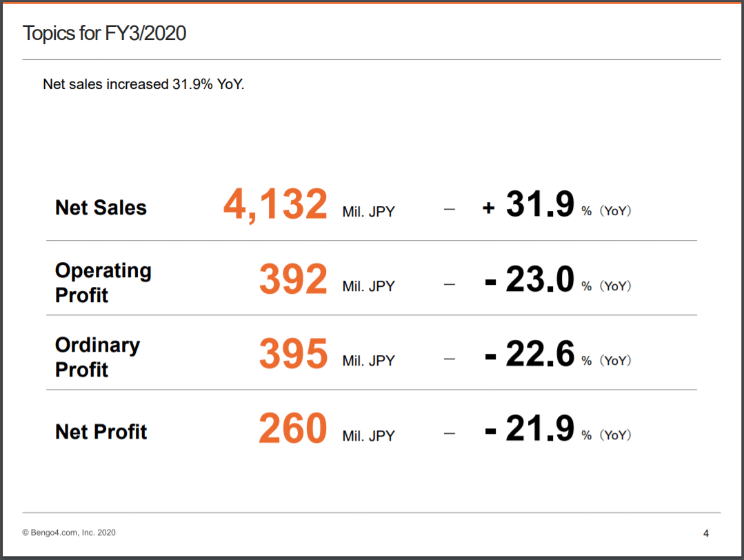The height and width of the screenshot is (560, 744).
Task: Click the -23.0 YoY percentage
Action: [x=530, y=279]
